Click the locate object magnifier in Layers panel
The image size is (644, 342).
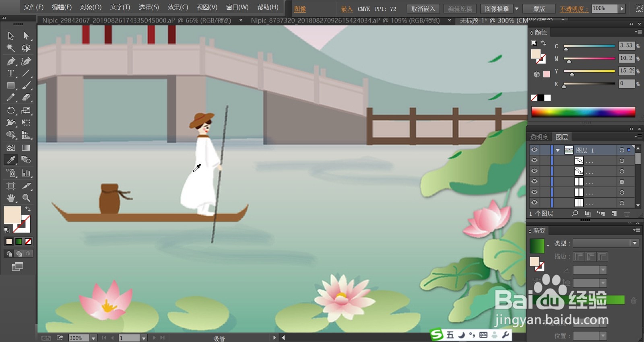pyautogui.click(x=575, y=214)
